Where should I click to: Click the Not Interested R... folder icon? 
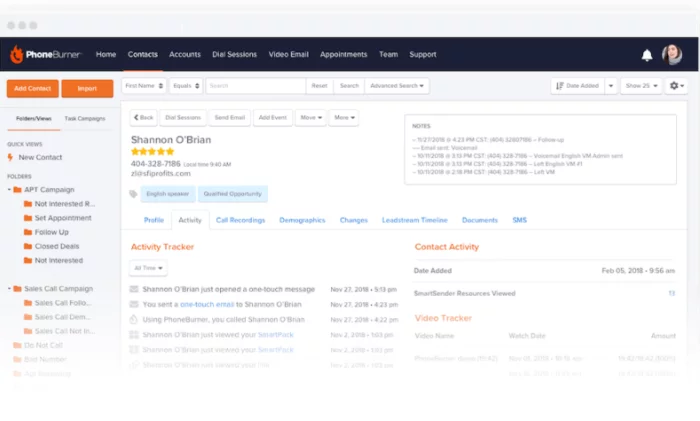[x=28, y=204]
